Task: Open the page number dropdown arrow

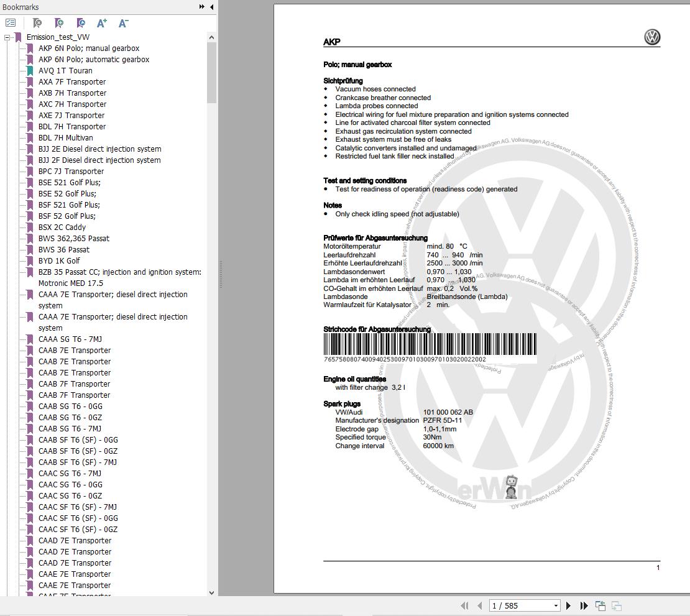Action: (x=556, y=606)
